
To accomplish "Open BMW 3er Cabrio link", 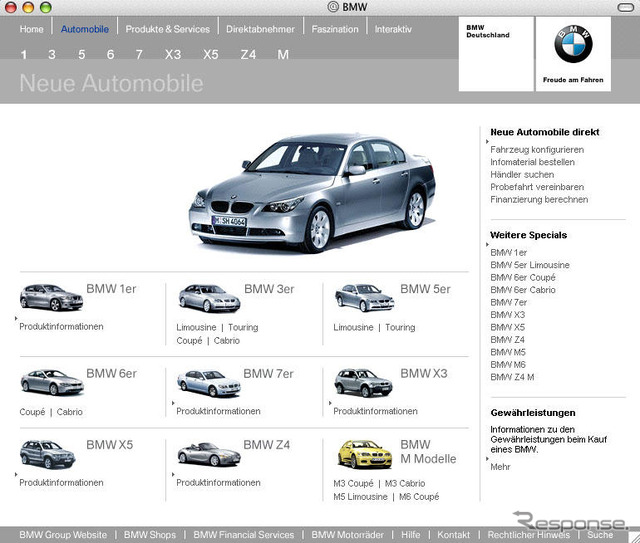I will click(x=227, y=340).
